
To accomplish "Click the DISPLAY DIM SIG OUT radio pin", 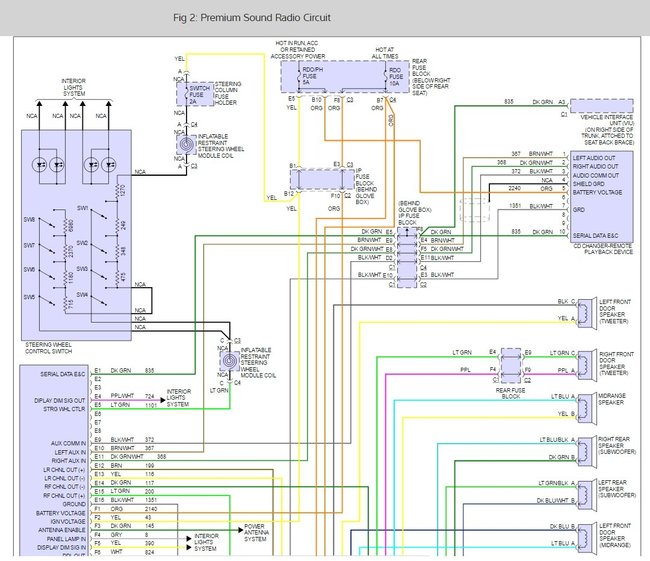I will click(x=59, y=401).
